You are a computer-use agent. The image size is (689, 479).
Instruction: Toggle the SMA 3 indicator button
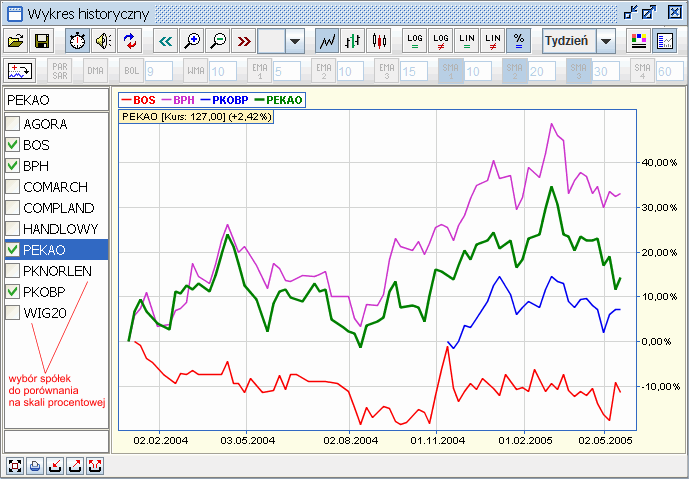tap(579, 71)
